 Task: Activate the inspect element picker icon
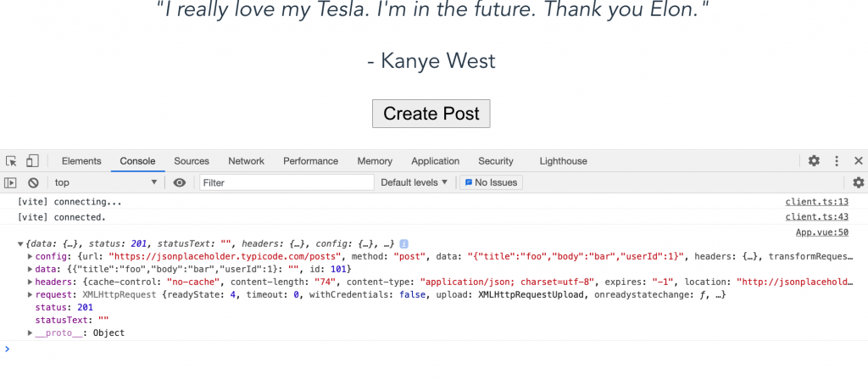click(11, 161)
